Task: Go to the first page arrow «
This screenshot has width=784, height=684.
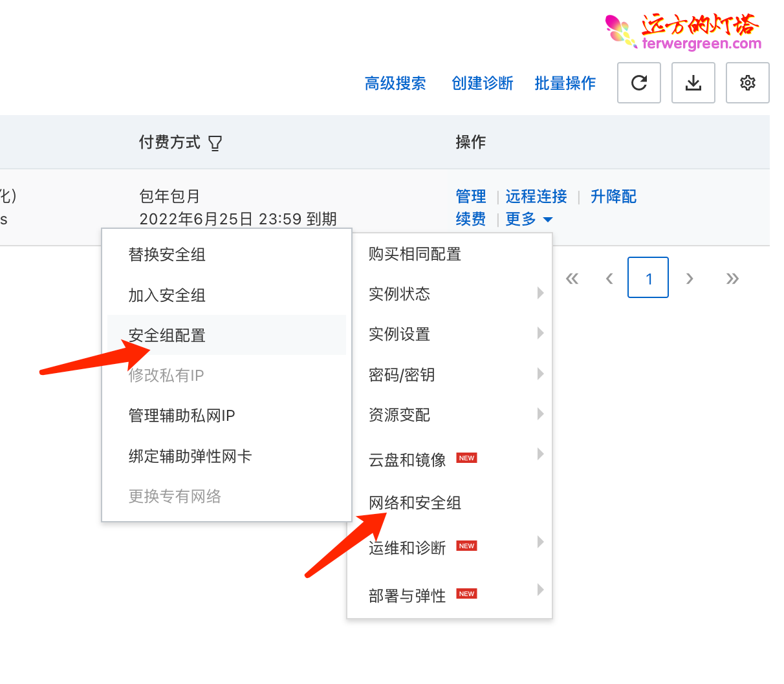Action: click(x=572, y=278)
